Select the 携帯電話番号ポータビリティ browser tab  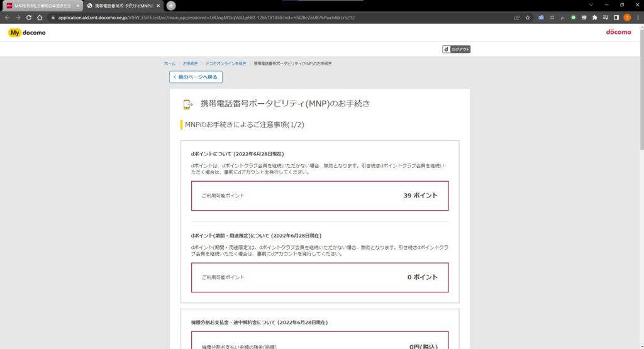coord(123,6)
